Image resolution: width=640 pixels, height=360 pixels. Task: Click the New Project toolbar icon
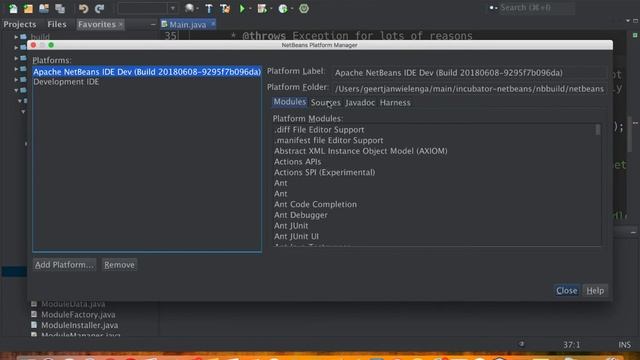tap(28, 8)
